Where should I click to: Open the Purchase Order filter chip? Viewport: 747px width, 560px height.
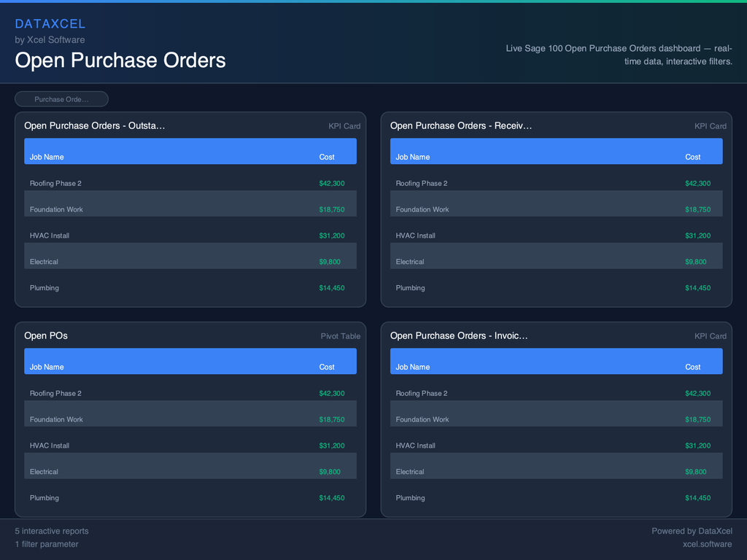[61, 98]
